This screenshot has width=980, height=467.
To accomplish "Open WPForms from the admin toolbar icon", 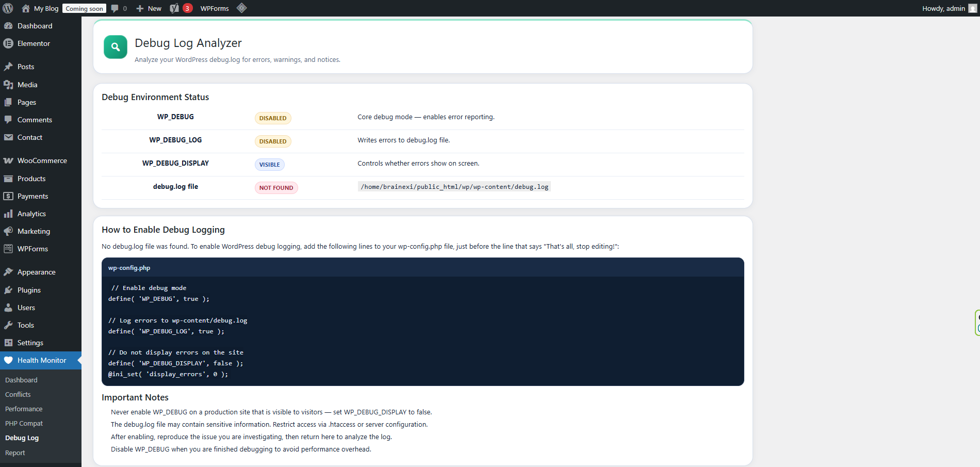I will (215, 8).
